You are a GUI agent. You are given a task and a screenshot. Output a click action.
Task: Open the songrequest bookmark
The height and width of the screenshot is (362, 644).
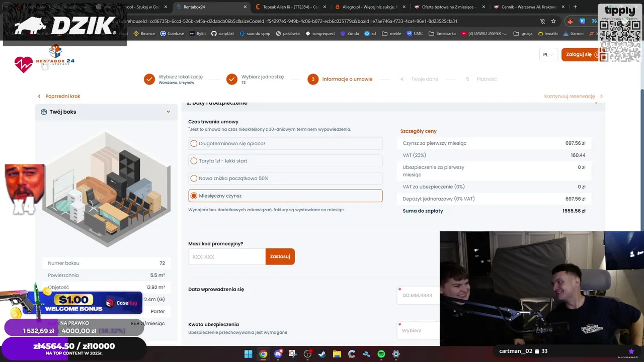point(320,33)
